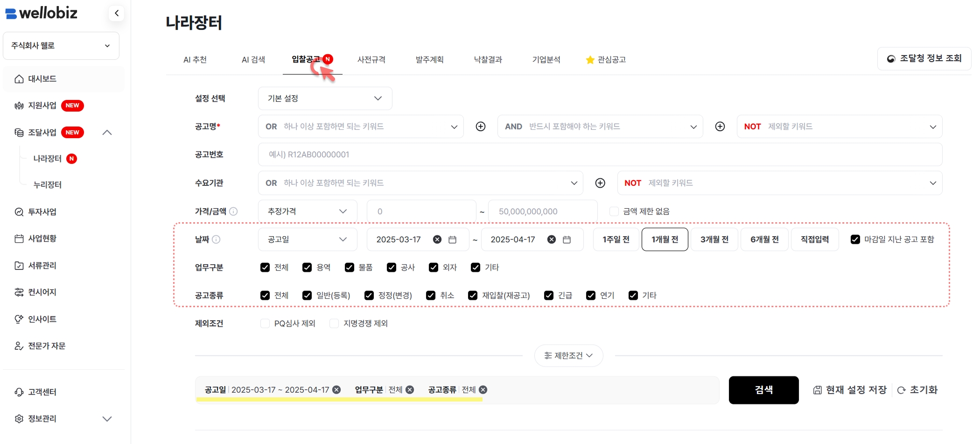
Task: Enable the PQ심사 제외 checkbox
Action: [x=265, y=324]
